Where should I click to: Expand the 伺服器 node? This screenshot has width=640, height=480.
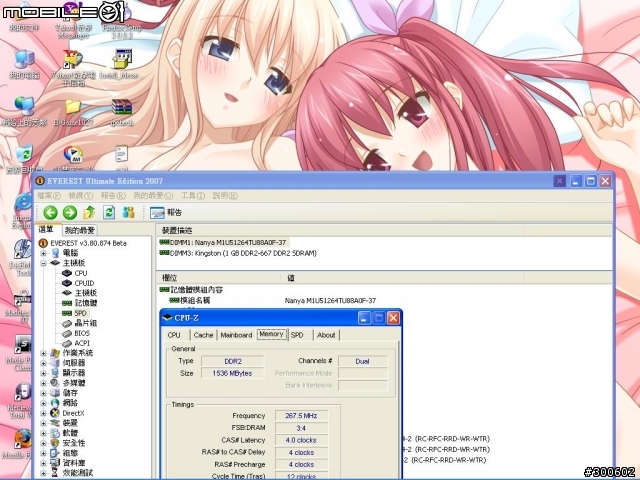click(x=43, y=363)
